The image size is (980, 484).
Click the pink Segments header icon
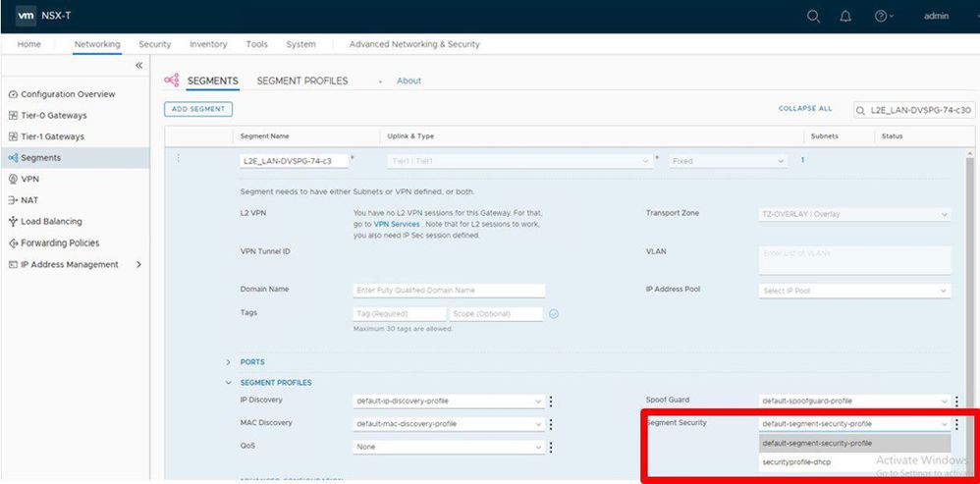[x=171, y=80]
